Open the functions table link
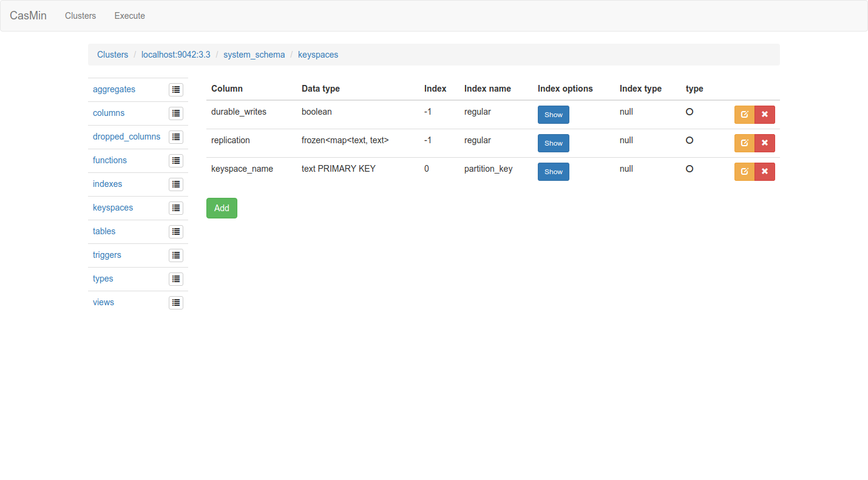Viewport: 868px width, 480px height. tap(110, 160)
